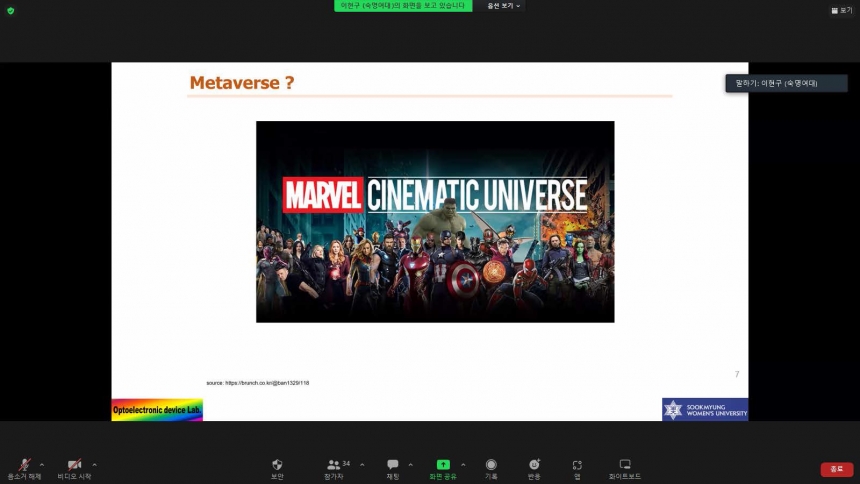Click the slide page number 7
The image size is (860, 484).
(x=737, y=374)
